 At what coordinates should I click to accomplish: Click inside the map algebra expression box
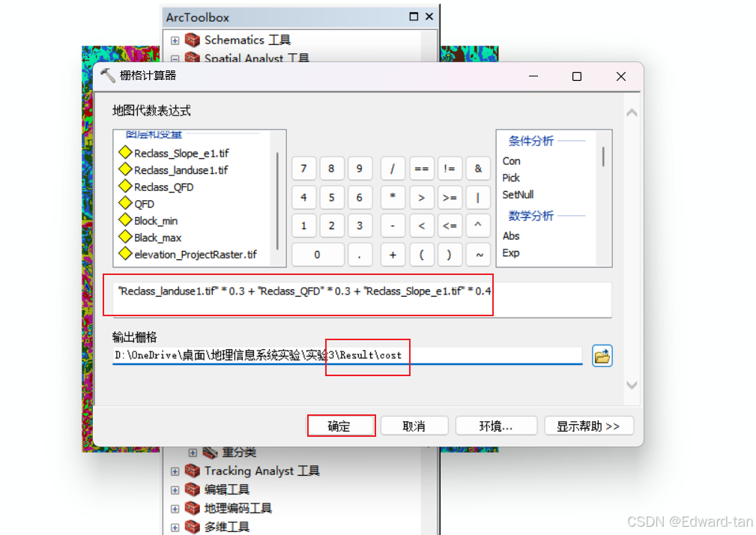click(x=362, y=299)
